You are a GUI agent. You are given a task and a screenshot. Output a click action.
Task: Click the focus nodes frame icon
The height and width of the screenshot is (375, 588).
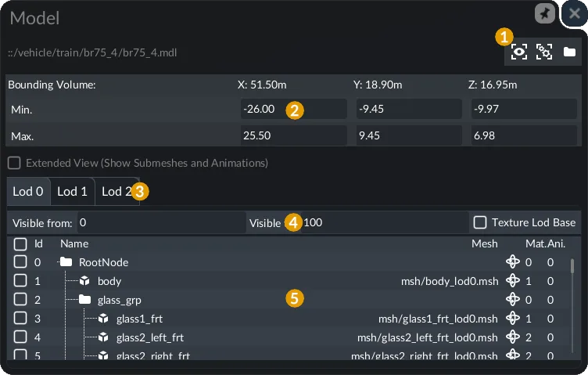tap(544, 52)
